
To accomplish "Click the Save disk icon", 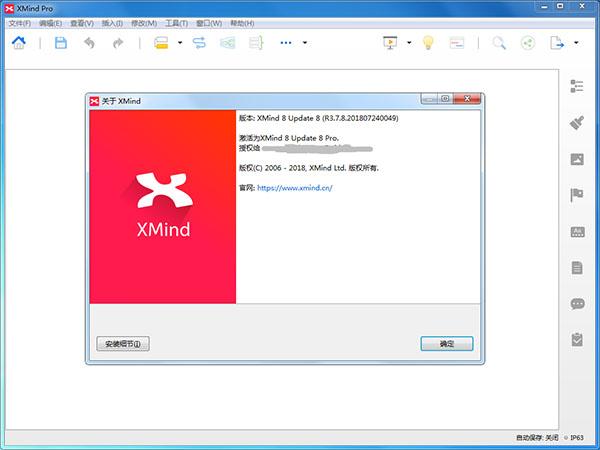I will 60,43.
